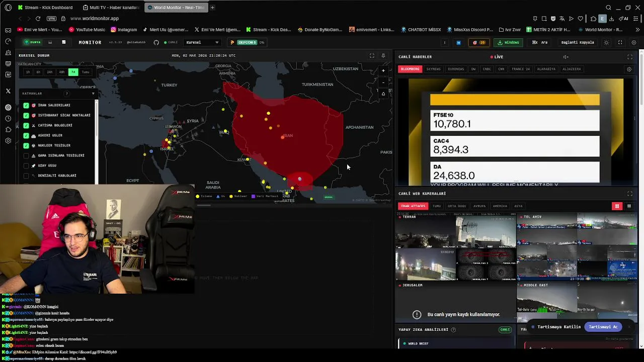Zoom out on the map with minus

coord(383,82)
